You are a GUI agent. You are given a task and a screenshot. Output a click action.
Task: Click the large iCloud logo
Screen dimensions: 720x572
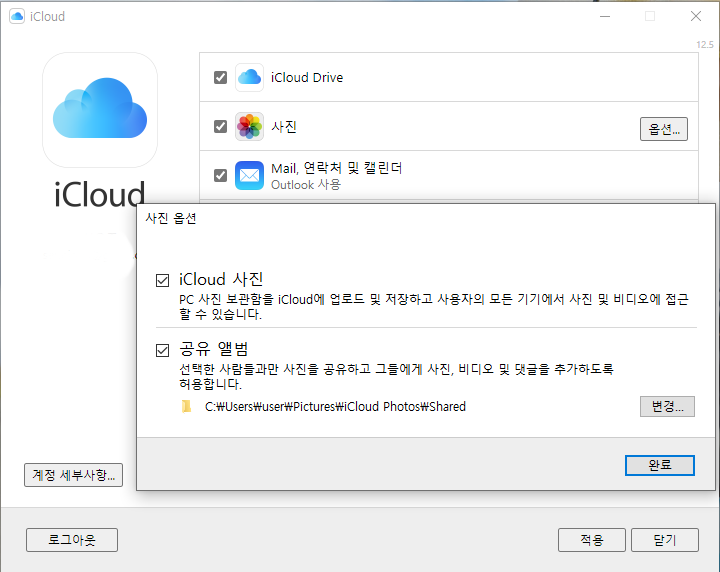point(100,110)
